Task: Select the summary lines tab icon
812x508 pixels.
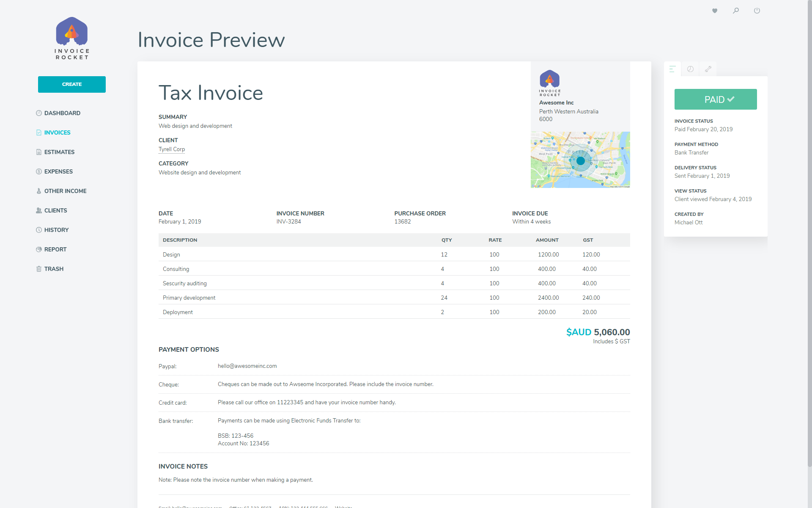Action: point(672,69)
